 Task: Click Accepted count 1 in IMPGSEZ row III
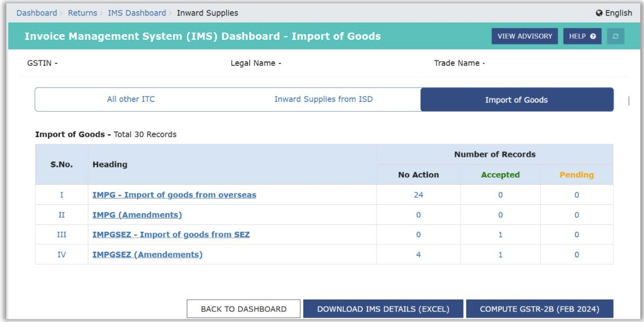tap(500, 235)
